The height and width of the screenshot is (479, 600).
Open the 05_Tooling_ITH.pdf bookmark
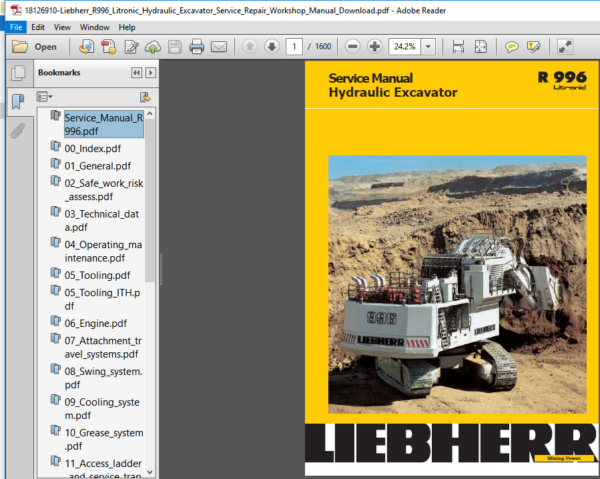pos(102,300)
